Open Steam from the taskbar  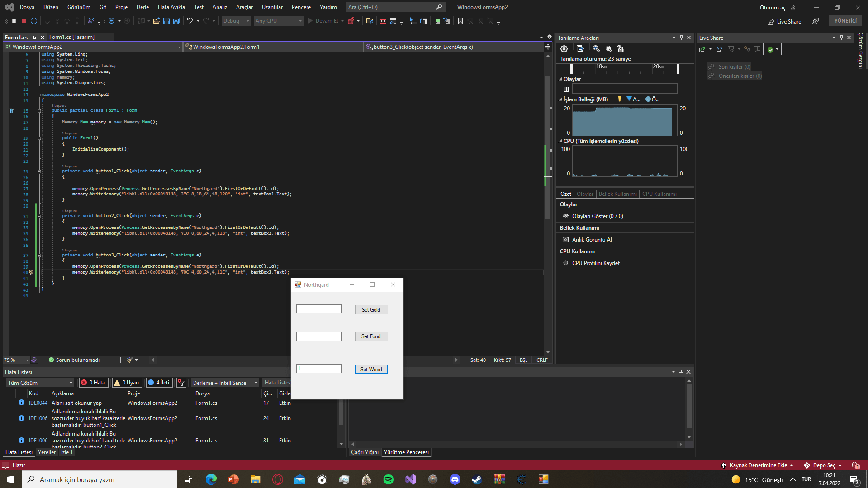click(477, 479)
